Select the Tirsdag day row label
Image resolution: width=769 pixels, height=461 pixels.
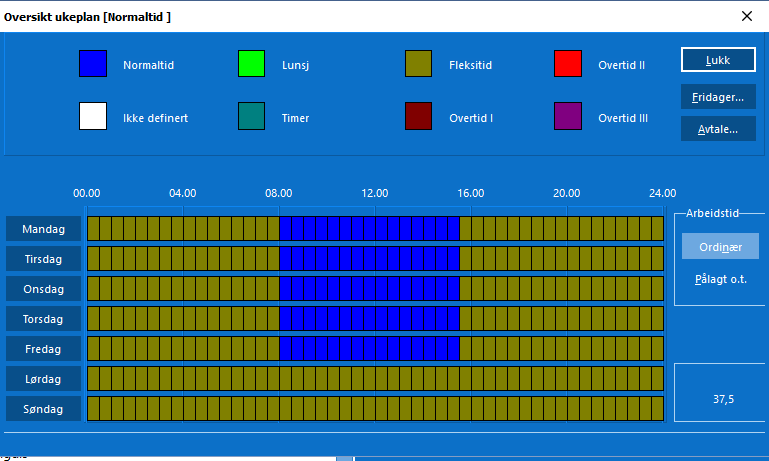44,259
